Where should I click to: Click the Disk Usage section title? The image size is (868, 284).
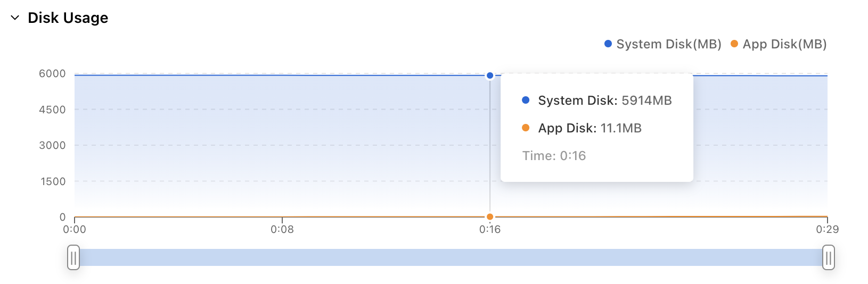(68, 18)
